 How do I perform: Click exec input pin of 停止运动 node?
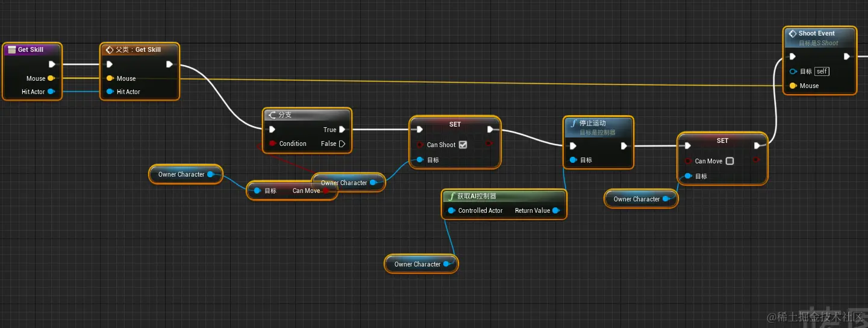(x=573, y=145)
